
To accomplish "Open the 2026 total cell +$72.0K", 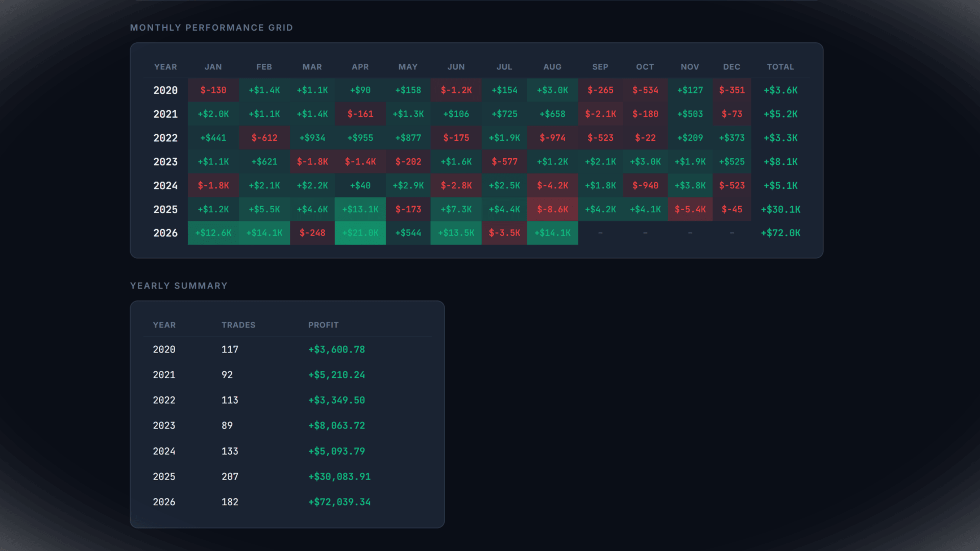I will [x=780, y=233].
